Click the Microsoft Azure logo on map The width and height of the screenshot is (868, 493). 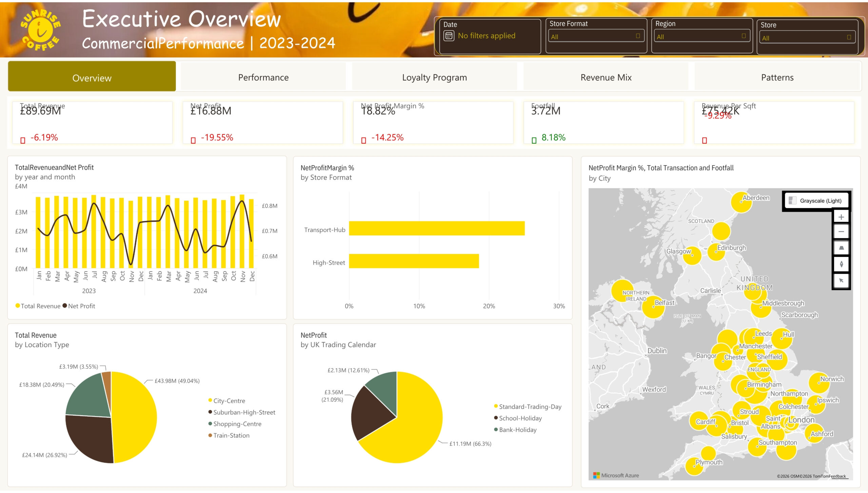point(616,475)
